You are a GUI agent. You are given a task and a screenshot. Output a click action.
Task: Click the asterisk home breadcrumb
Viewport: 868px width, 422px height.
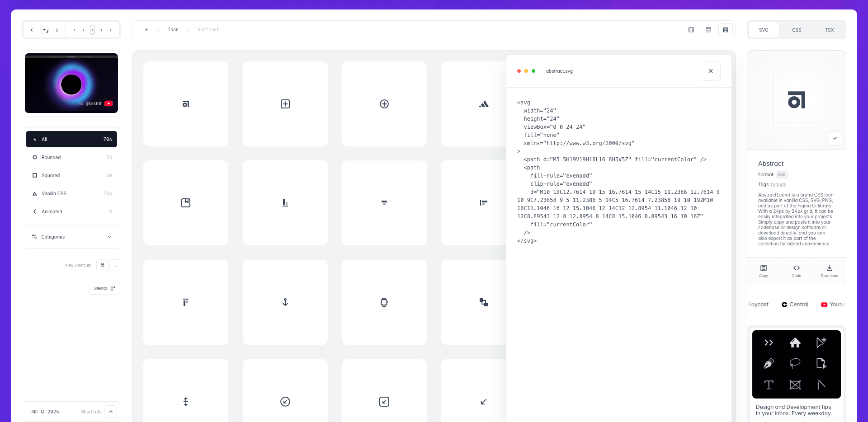point(146,30)
